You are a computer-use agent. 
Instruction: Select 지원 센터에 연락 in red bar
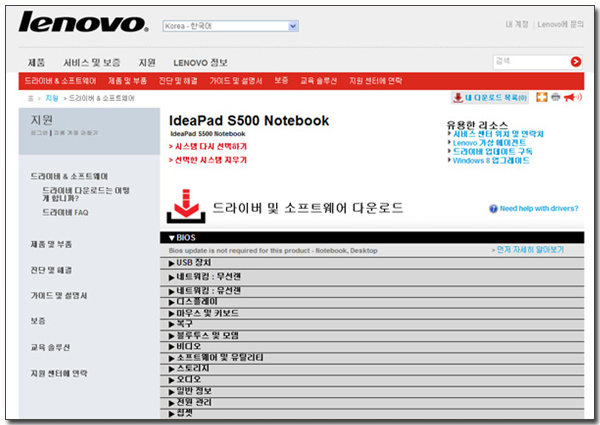coord(375,81)
